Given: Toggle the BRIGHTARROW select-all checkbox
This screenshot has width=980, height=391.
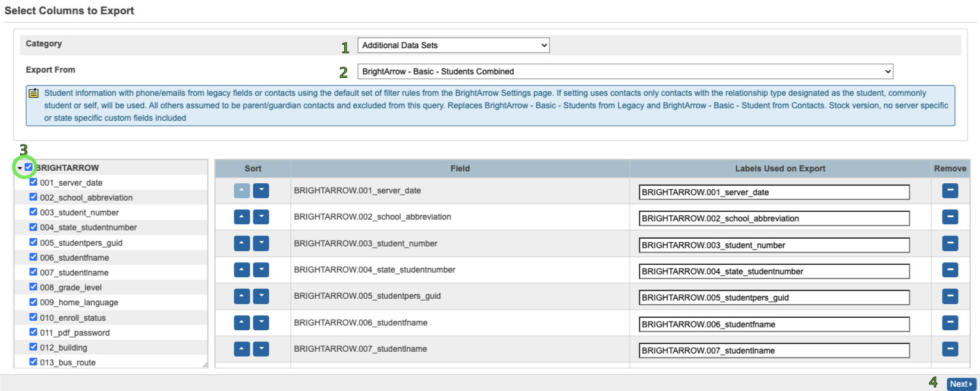Looking at the screenshot, I should [x=29, y=167].
